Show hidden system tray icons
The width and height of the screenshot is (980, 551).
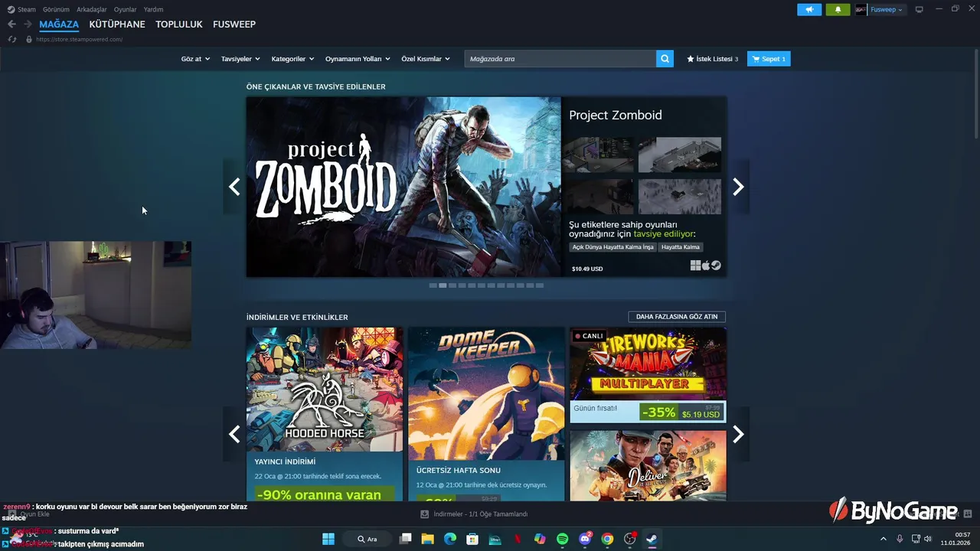point(883,539)
